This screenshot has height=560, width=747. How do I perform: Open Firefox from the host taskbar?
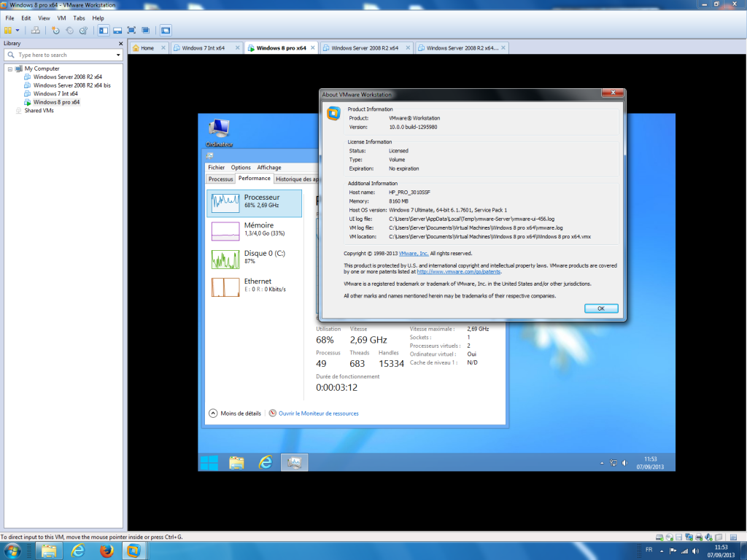(x=107, y=551)
